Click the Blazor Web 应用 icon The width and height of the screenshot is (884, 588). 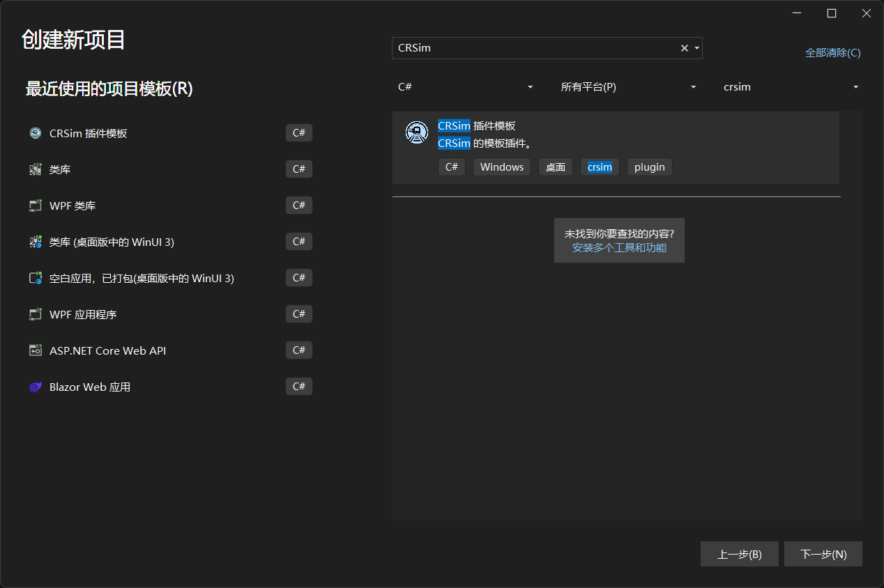(36, 387)
